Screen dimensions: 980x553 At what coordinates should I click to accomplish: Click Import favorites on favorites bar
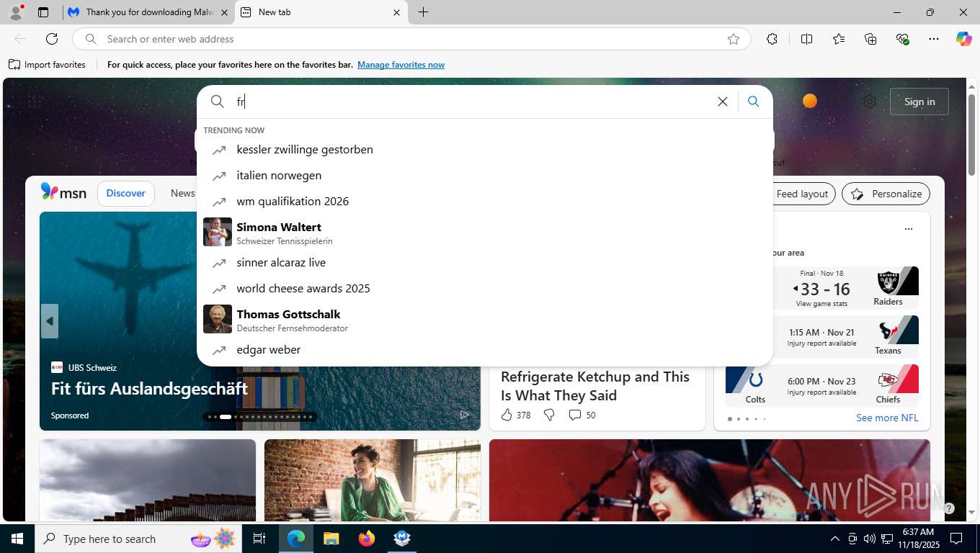pyautogui.click(x=48, y=65)
